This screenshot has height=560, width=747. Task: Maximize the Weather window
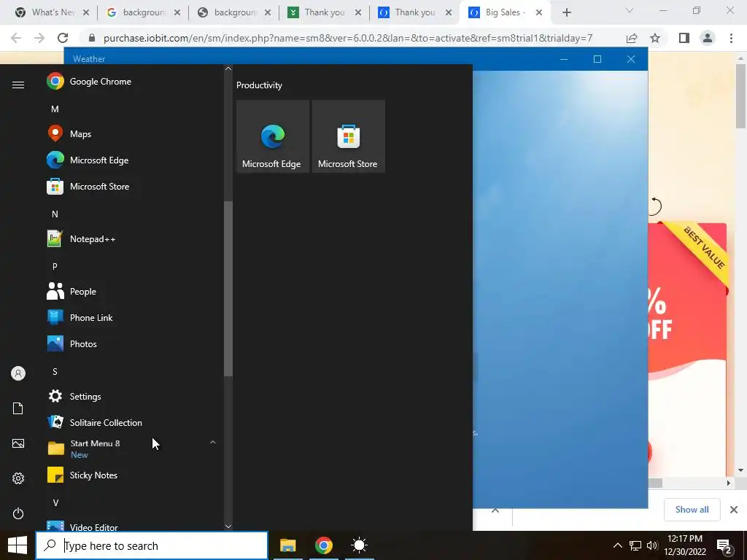(x=597, y=59)
